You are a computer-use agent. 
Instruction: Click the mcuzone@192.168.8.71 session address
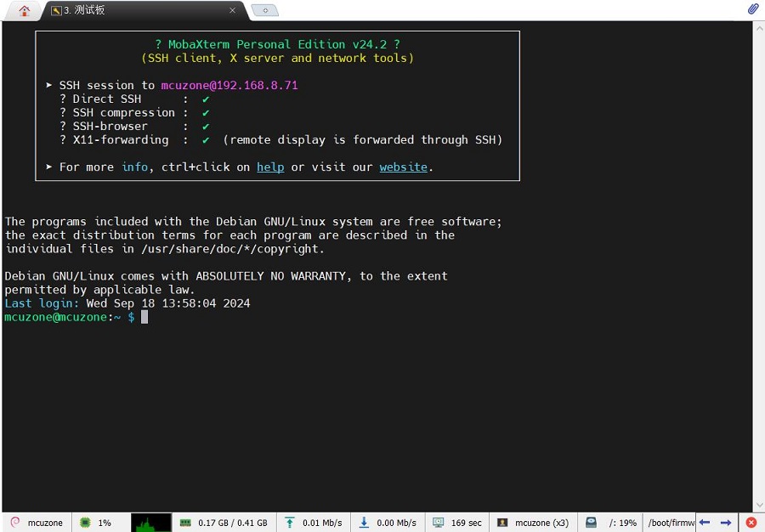[x=229, y=85]
